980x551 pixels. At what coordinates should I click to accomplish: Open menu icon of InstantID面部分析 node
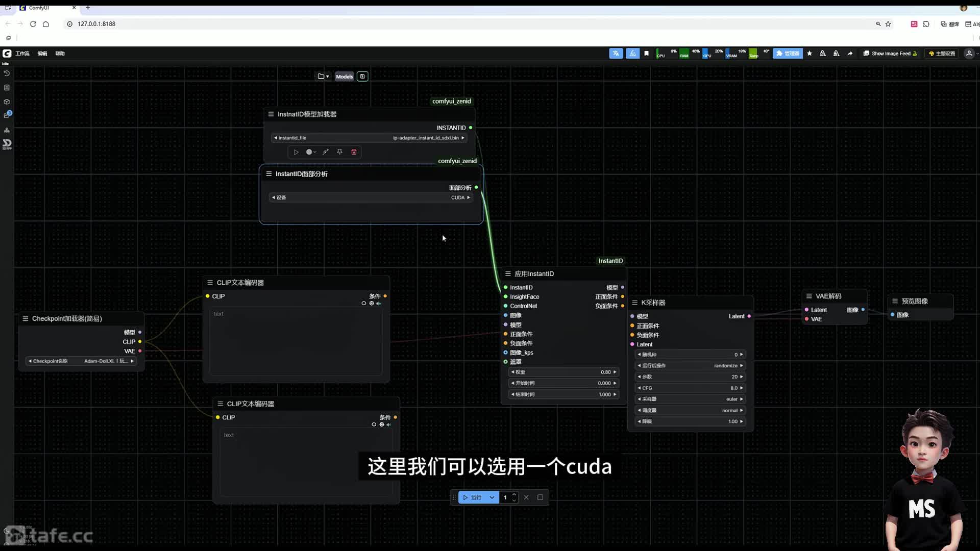269,174
